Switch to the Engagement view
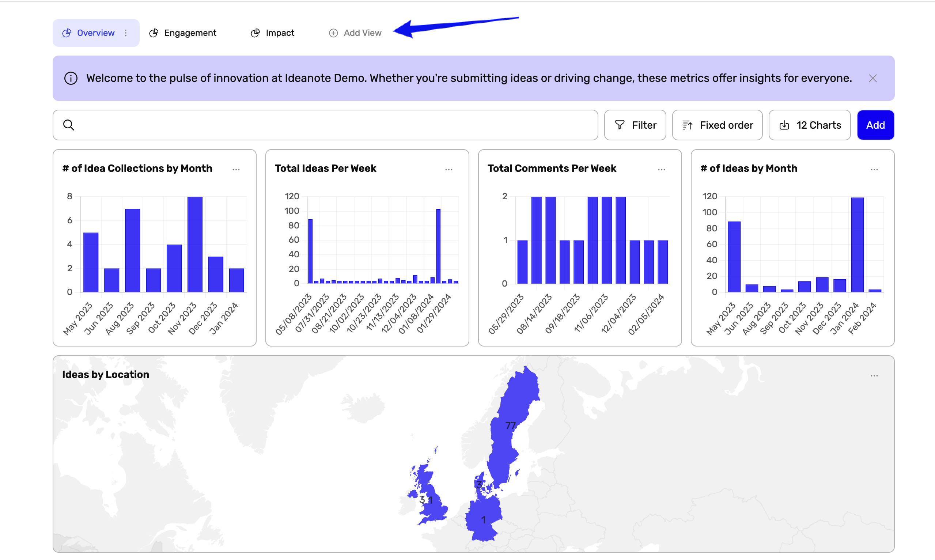The image size is (935, 560). (x=190, y=33)
